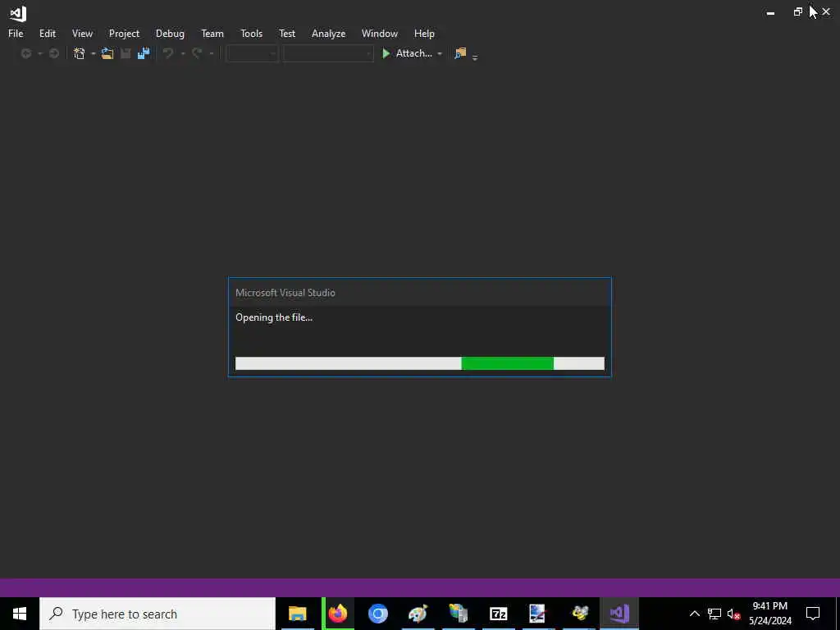840x630 pixels.
Task: Click the Redo toolbar icon
Action: pos(197,53)
